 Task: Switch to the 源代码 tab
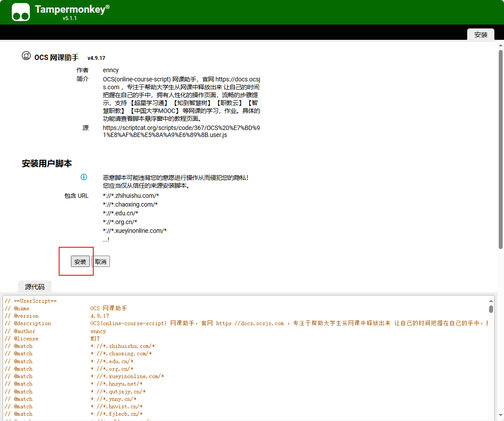tap(35, 287)
